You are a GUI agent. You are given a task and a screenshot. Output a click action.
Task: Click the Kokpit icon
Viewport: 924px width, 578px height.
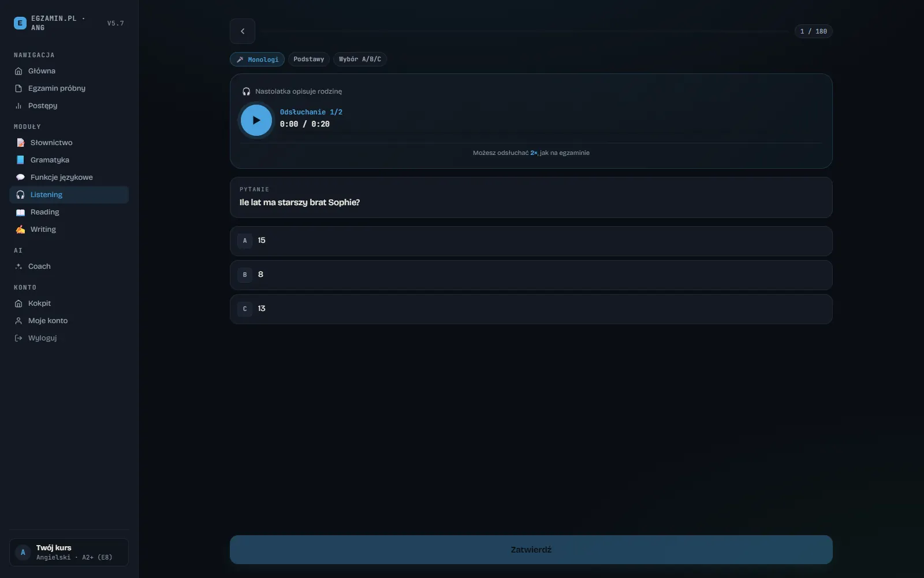point(18,303)
